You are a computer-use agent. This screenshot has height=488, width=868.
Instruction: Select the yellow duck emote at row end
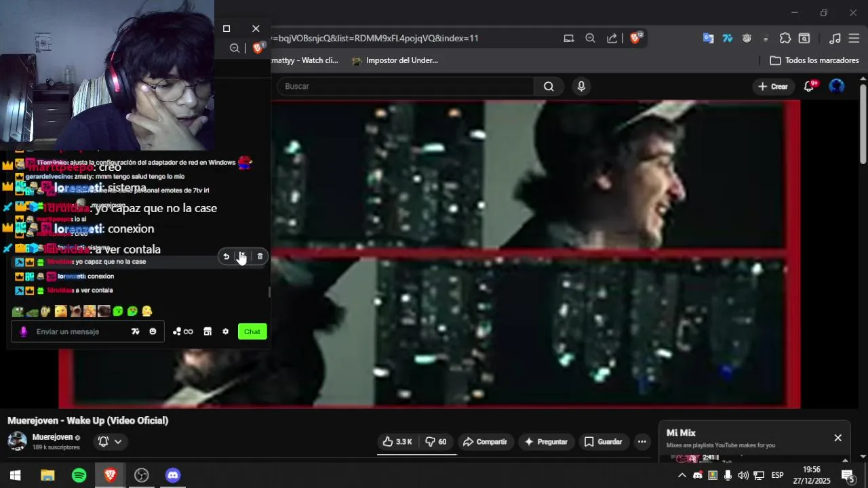click(146, 312)
